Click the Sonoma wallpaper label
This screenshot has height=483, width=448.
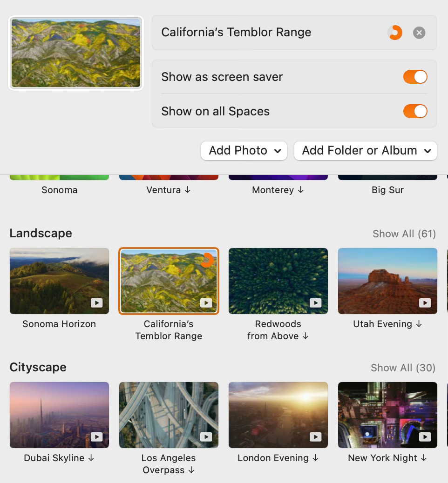(59, 190)
